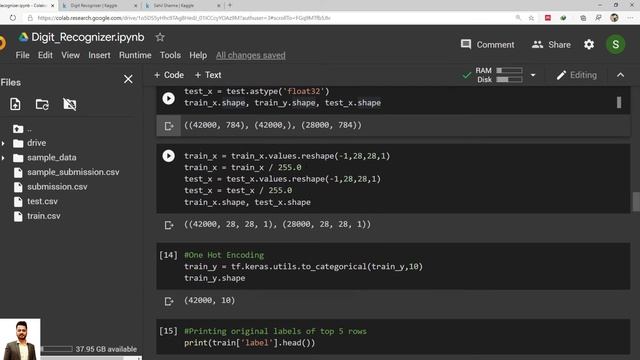Click the red extension icon in browser toolbar
The height and width of the screenshot is (360, 640).
[x=548, y=18]
